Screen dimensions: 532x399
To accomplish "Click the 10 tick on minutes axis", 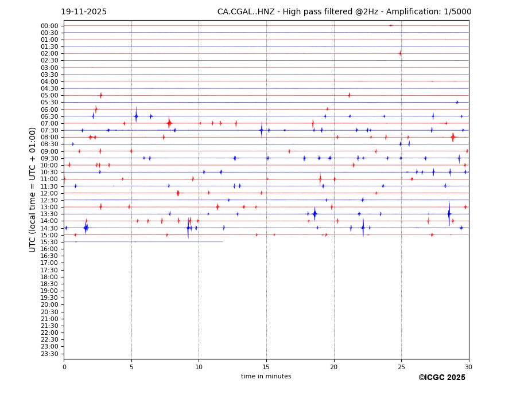I will click(199, 367).
